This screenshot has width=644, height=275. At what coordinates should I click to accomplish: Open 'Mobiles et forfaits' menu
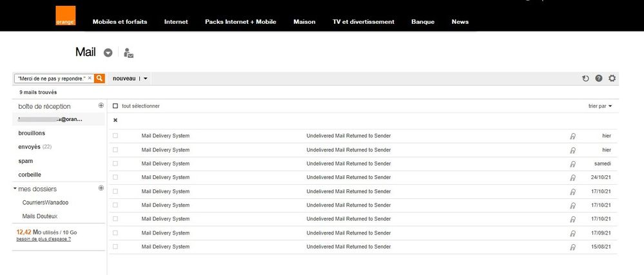click(x=120, y=22)
